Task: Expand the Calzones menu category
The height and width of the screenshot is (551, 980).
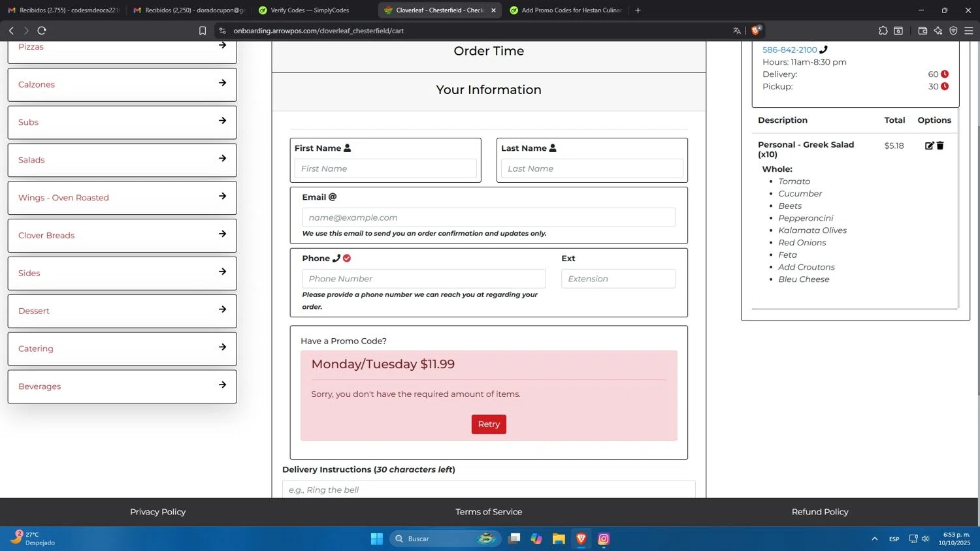Action: pos(122,84)
